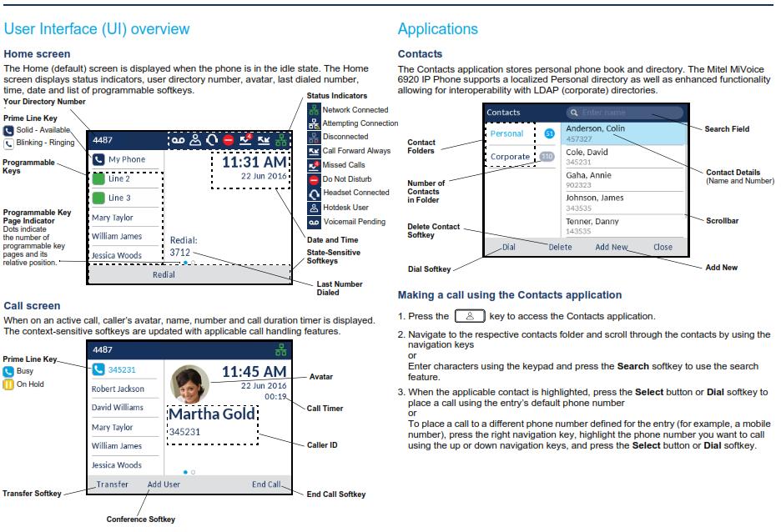781x532 pixels.
Task: Click the End Call softkey
Action: click(266, 484)
